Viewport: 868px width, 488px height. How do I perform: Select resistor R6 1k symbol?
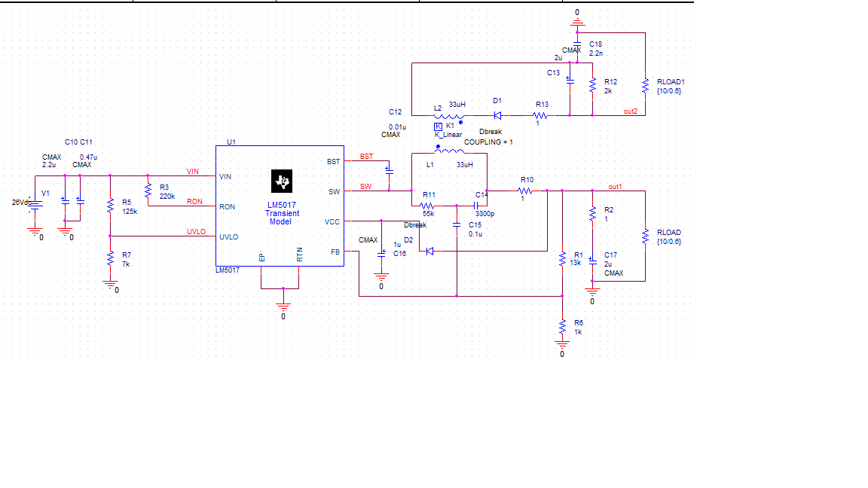[562, 326]
